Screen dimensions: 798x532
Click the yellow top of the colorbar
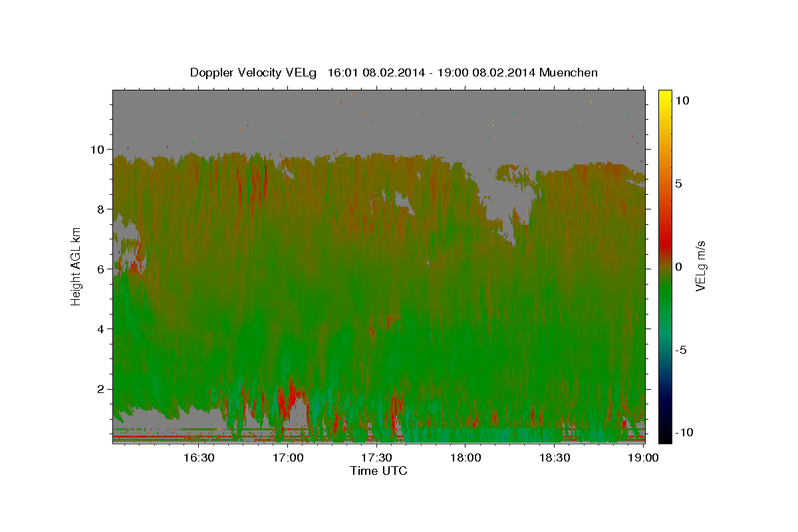pos(664,96)
